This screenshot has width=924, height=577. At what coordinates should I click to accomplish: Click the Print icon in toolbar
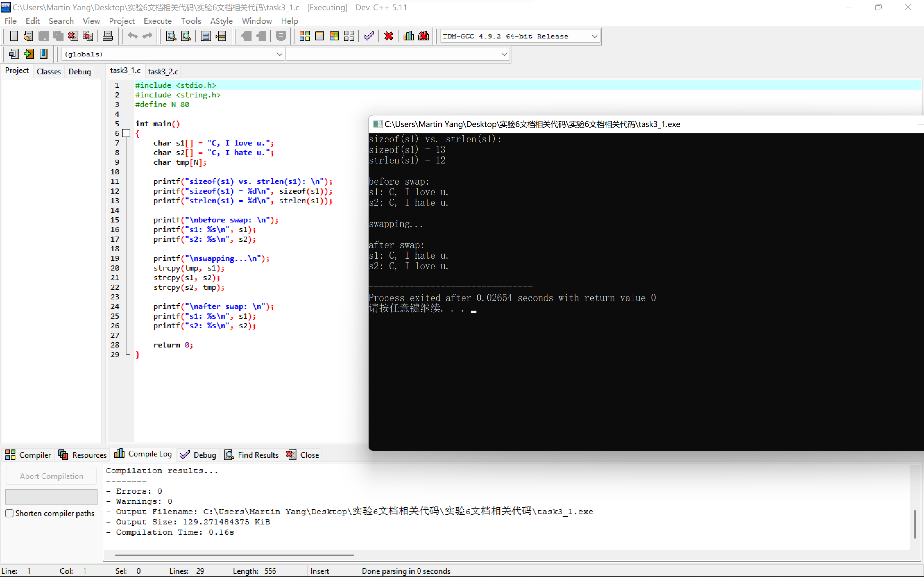coord(108,36)
